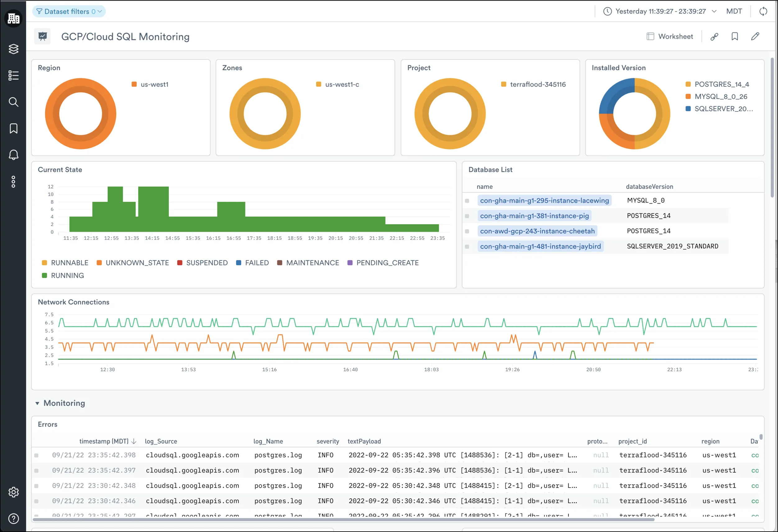Screen dimensions: 778x532
Task: Select error row checkbox at 23:35:42.398
Action: point(36,455)
